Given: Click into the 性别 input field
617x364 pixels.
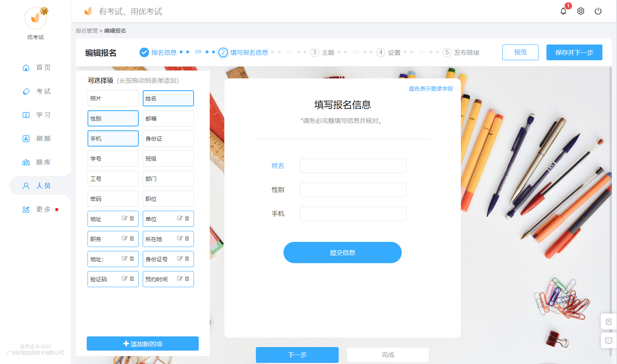Looking at the screenshot, I should pos(353,190).
